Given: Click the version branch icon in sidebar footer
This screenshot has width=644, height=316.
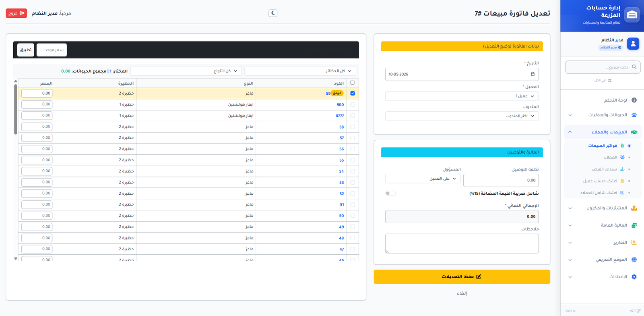Looking at the screenshot, I should pyautogui.click(x=639, y=311).
